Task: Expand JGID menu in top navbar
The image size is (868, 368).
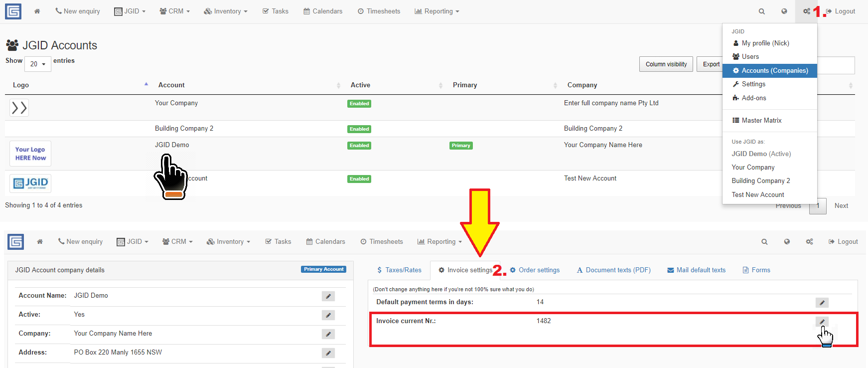Action: 130,11
